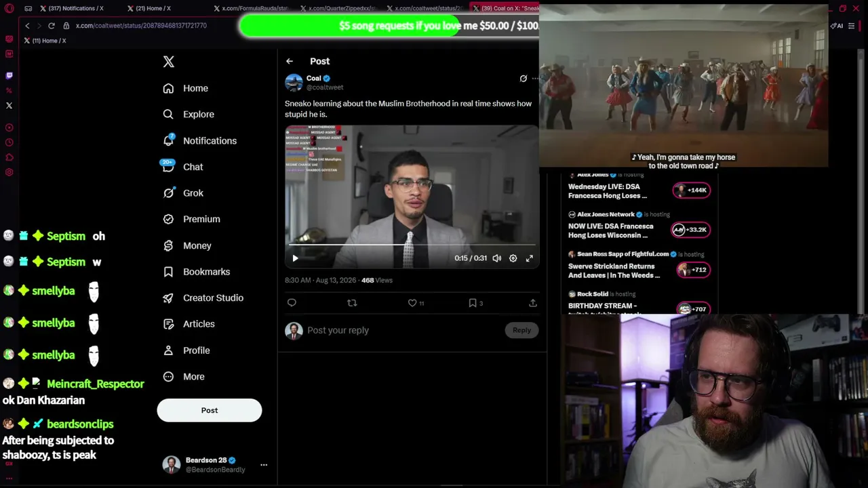Repost the Coal post
The image size is (868, 488).
[352, 303]
